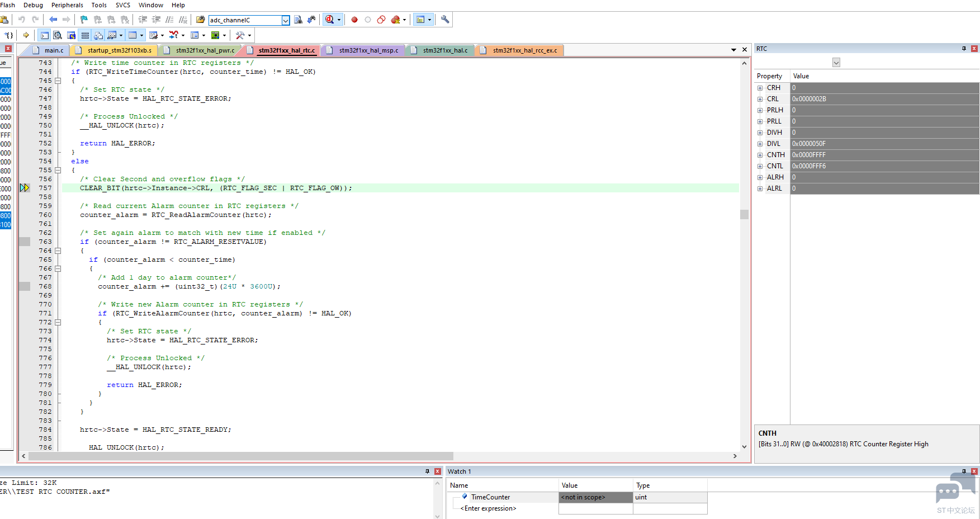Click the Navigate Backward blue arrow

click(x=53, y=20)
